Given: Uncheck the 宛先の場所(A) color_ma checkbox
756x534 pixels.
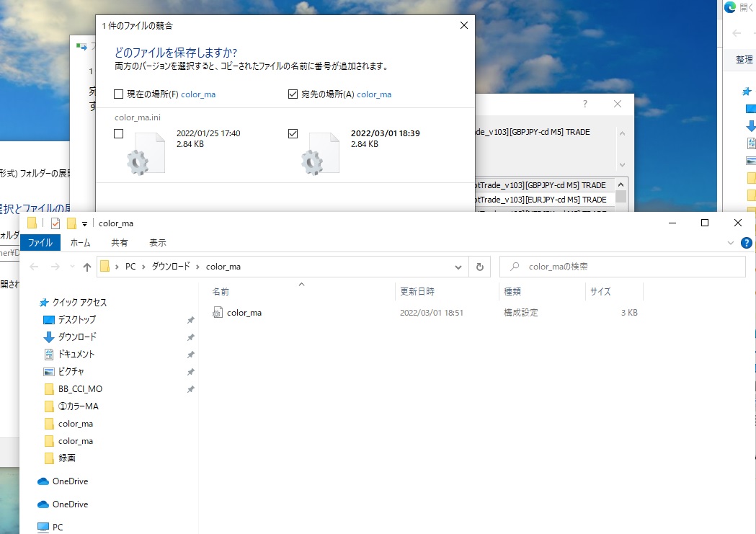Looking at the screenshot, I should click(293, 94).
